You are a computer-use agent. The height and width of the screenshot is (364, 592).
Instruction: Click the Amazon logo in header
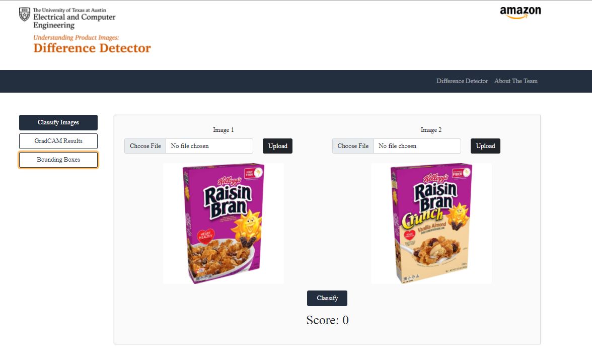point(521,13)
